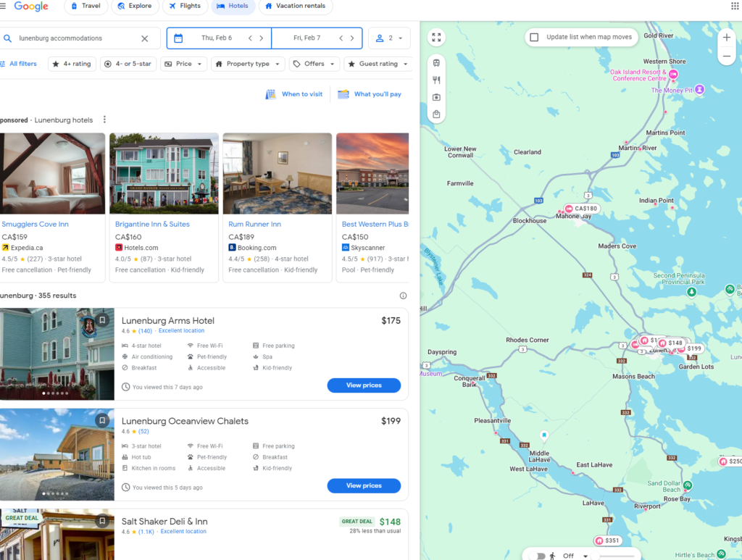Move check-out date one day later
742x560 pixels.
[352, 38]
